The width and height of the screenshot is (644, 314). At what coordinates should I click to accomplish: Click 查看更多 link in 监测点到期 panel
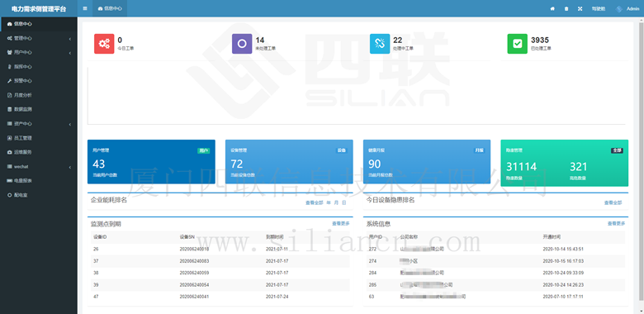click(x=341, y=224)
